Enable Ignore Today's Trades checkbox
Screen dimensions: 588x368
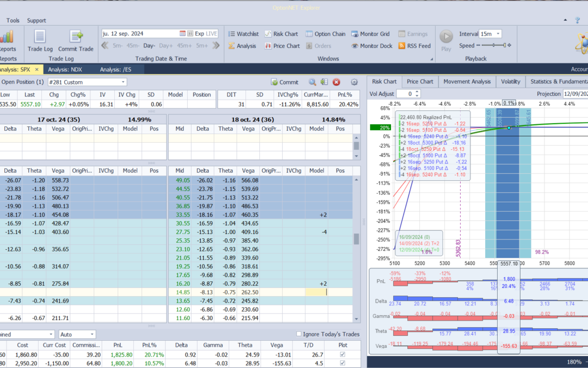click(x=298, y=334)
